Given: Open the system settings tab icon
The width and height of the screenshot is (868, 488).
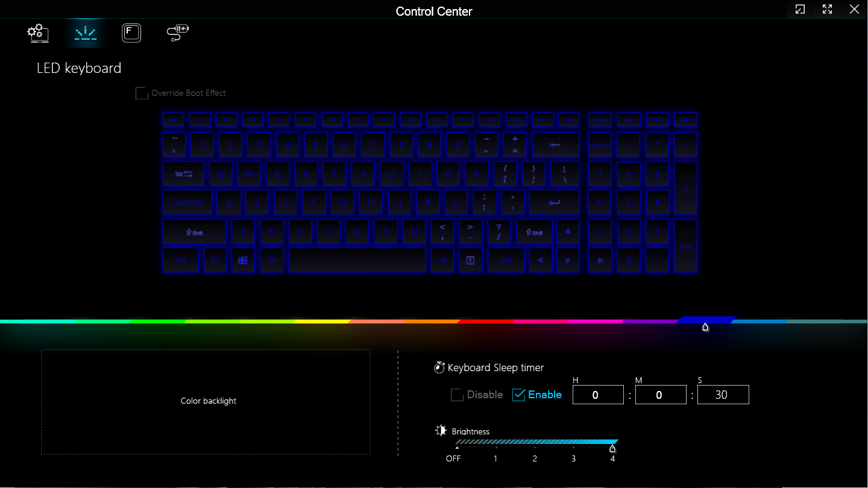Looking at the screenshot, I should pyautogui.click(x=38, y=33).
